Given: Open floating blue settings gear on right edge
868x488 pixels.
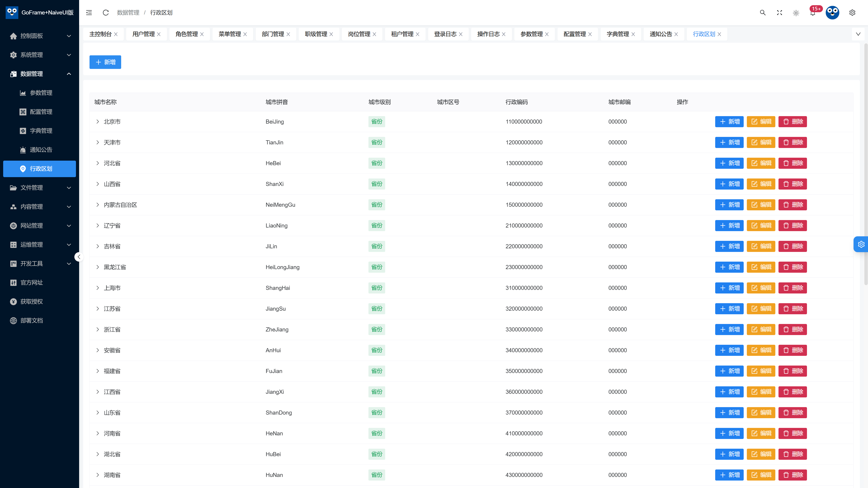Looking at the screenshot, I should 861,244.
